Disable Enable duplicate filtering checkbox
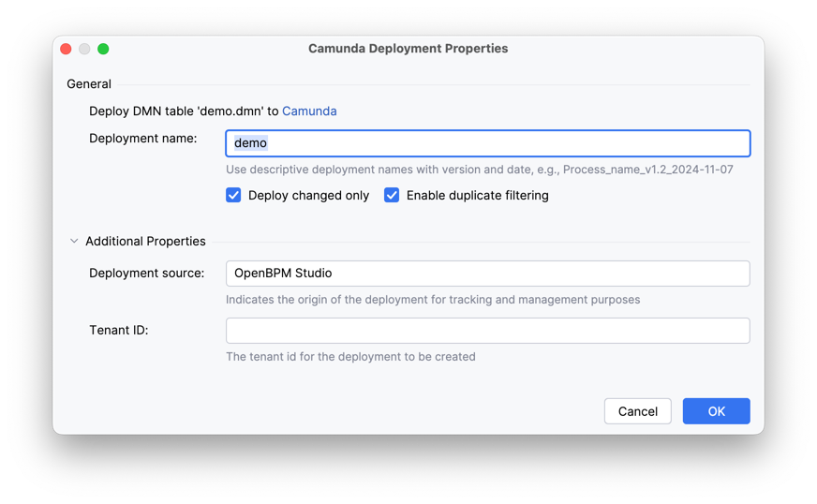This screenshot has height=504, width=817. click(392, 196)
